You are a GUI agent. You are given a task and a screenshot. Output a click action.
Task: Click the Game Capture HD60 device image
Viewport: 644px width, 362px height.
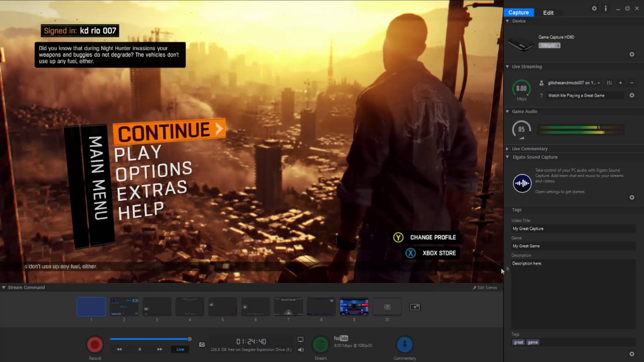click(520, 44)
